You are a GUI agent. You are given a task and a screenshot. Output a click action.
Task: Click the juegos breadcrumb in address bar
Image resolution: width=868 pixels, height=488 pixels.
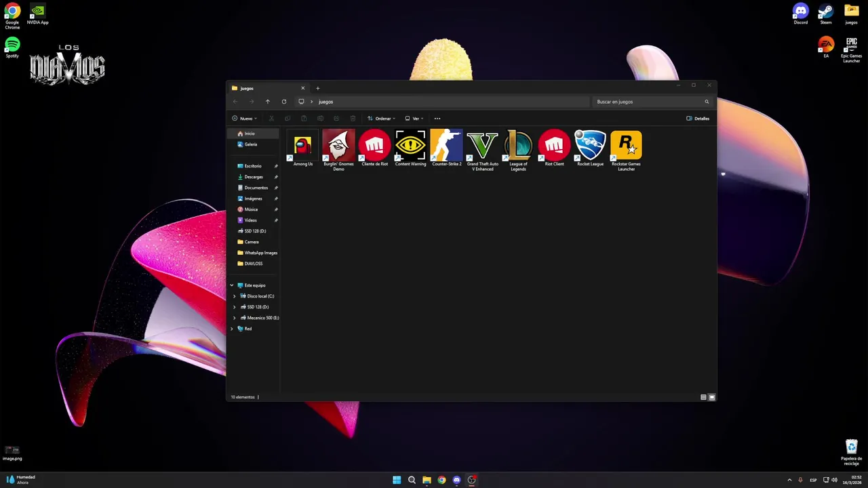click(325, 102)
